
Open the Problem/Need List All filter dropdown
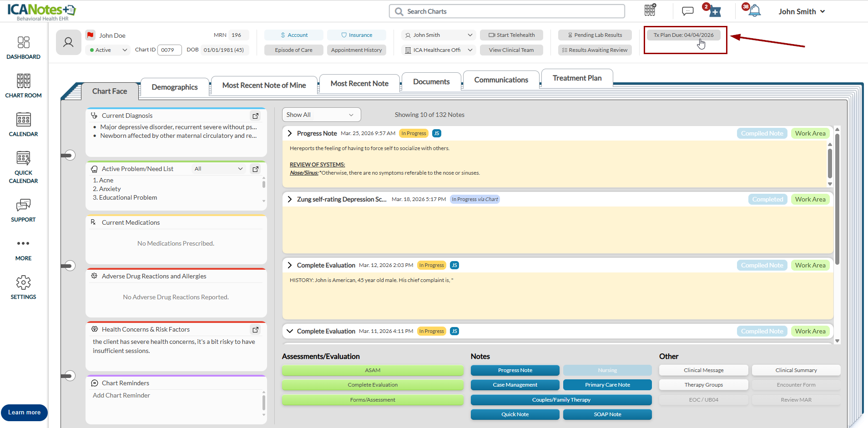click(x=218, y=169)
